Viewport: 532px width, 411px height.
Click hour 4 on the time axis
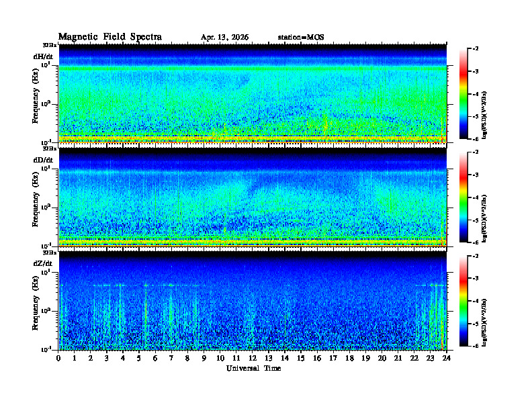point(123,358)
